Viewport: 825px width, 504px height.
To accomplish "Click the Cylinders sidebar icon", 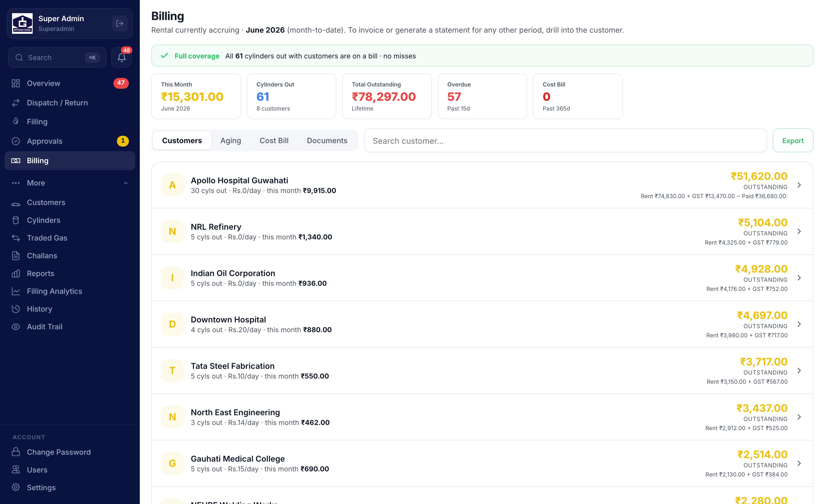I will tap(16, 220).
